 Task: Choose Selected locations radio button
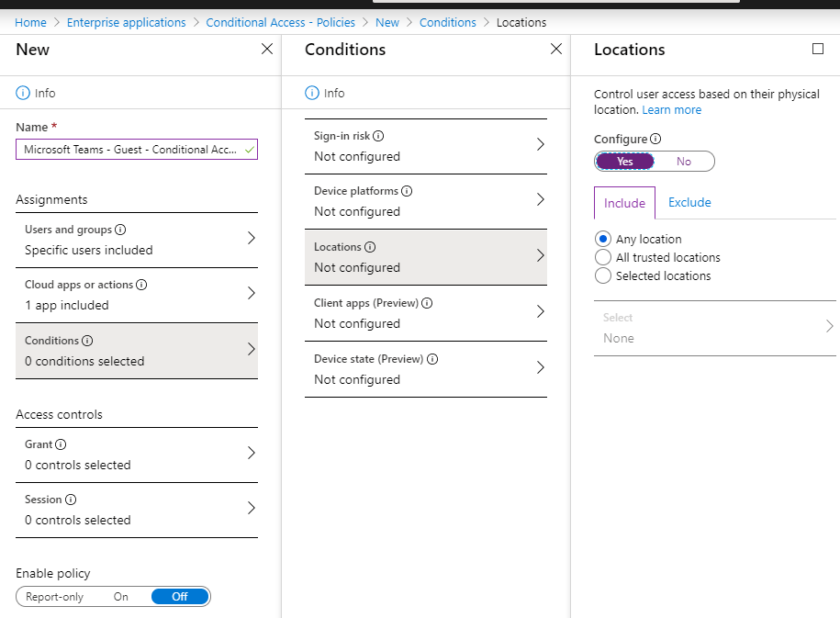[603, 275]
